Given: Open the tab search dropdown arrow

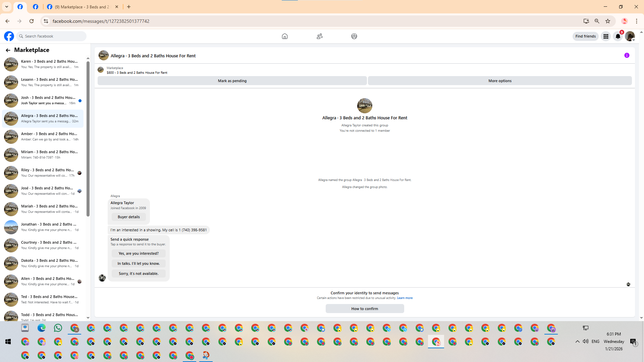Looking at the screenshot, I should coord(7,7).
